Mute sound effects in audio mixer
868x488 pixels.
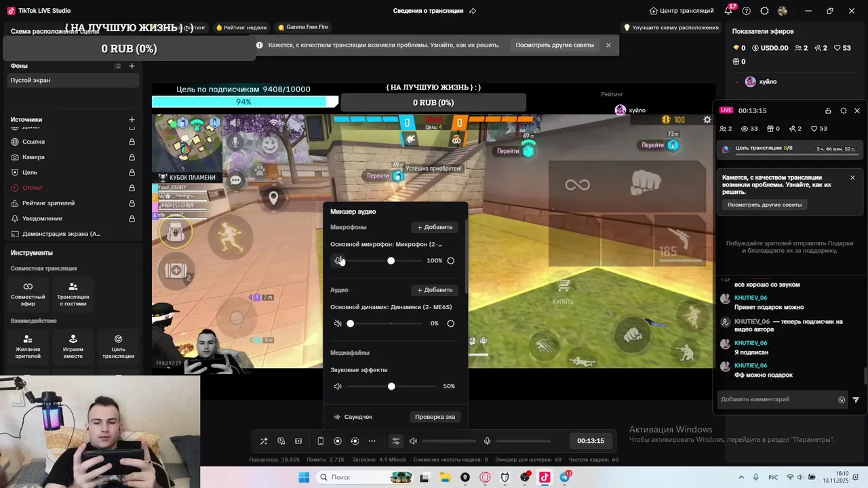(x=338, y=386)
